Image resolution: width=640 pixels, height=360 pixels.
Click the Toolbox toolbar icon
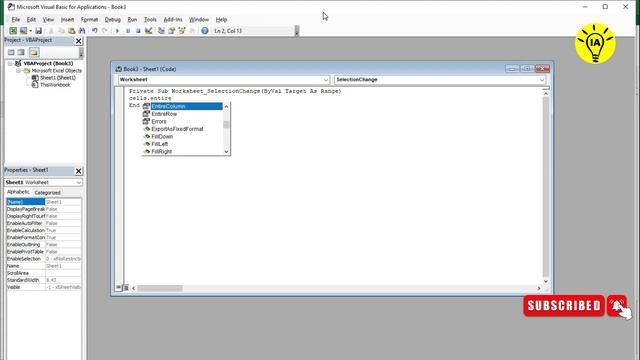(192, 31)
